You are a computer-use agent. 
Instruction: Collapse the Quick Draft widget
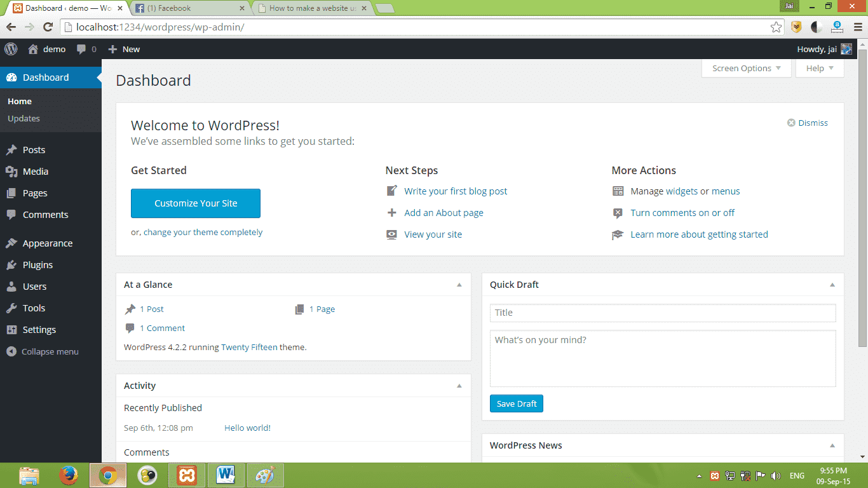click(832, 285)
